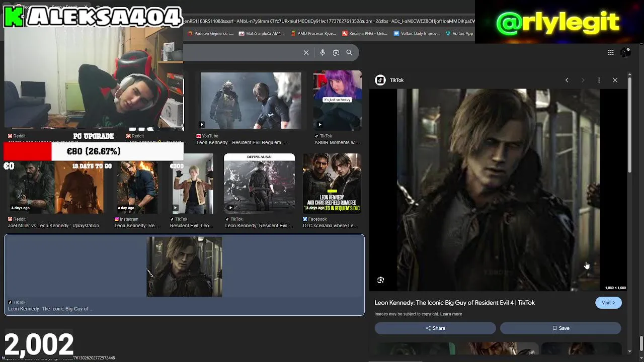644x362 pixels.
Task: Open the 'Podesivi Gejmerski' bookmark
Action: [x=210, y=34]
